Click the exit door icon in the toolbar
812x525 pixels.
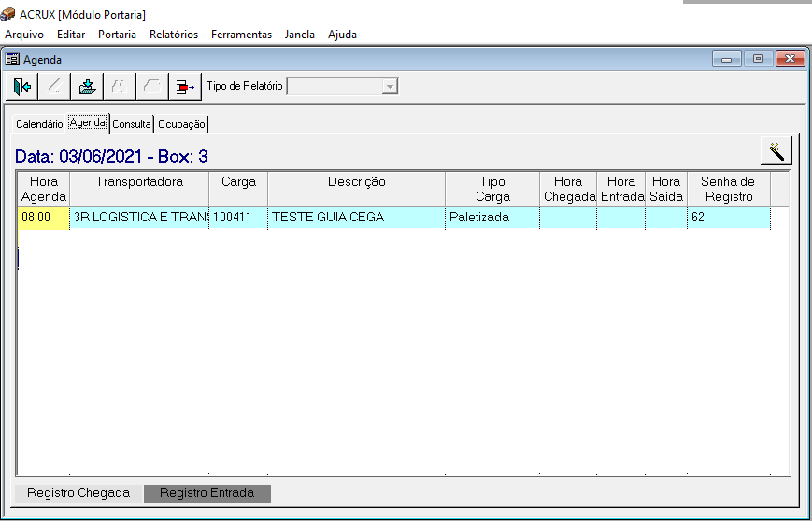pyautogui.click(x=21, y=87)
